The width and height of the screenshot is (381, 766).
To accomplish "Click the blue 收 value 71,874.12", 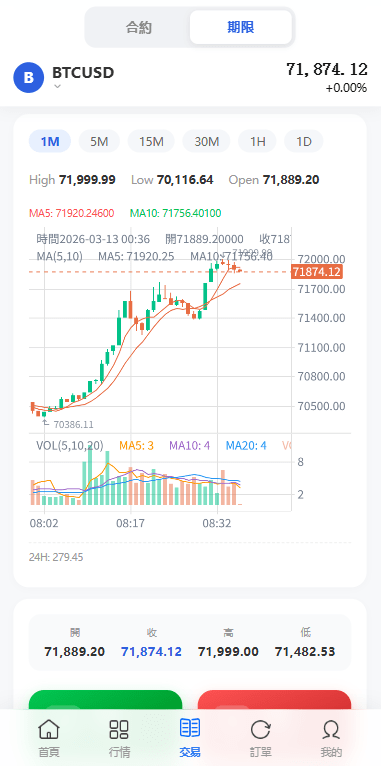I will 151,652.
